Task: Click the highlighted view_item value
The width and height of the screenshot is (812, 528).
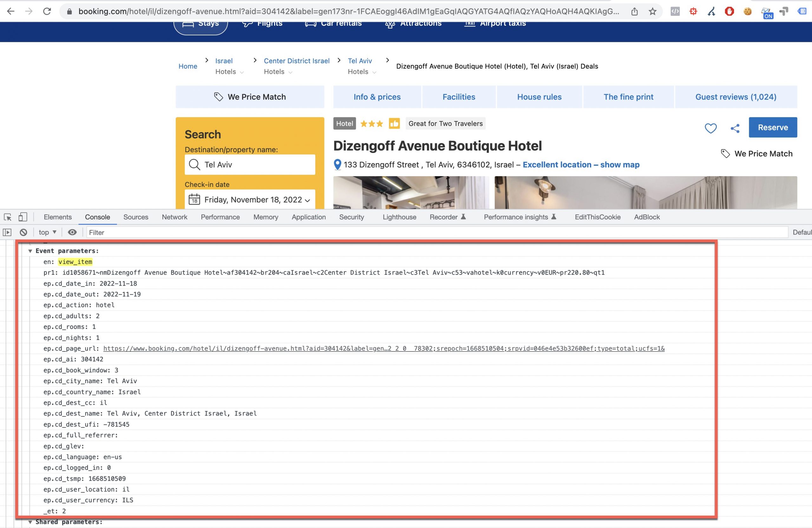Action: (75, 262)
